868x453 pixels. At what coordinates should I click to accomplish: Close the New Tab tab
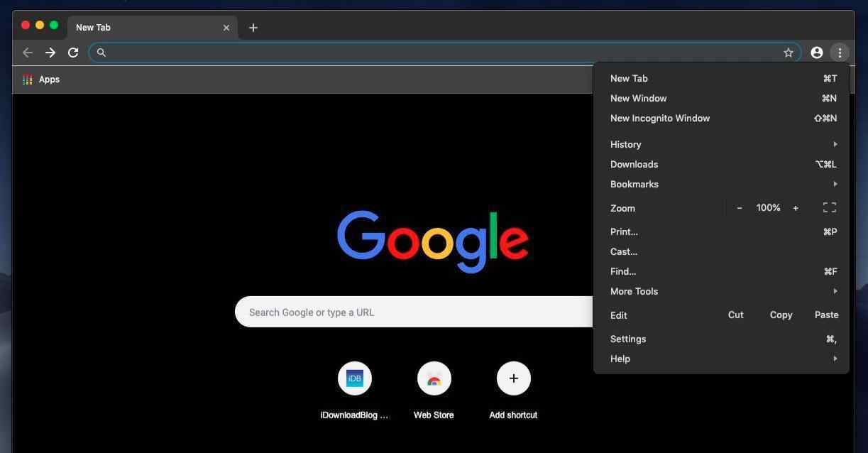click(x=226, y=28)
